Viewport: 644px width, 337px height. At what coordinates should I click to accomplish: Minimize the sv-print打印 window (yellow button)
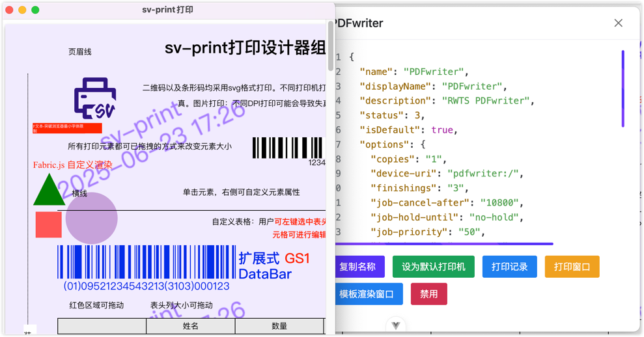(22, 10)
